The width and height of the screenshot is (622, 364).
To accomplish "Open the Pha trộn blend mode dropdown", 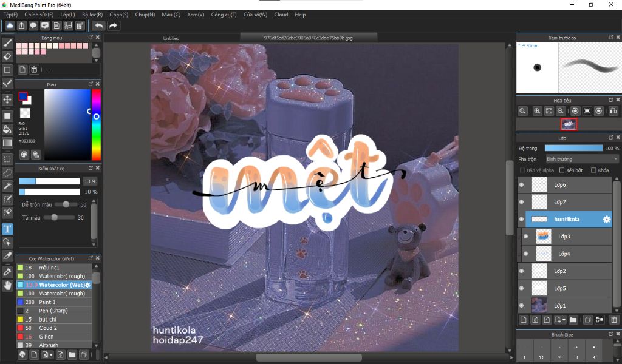I will (582, 159).
